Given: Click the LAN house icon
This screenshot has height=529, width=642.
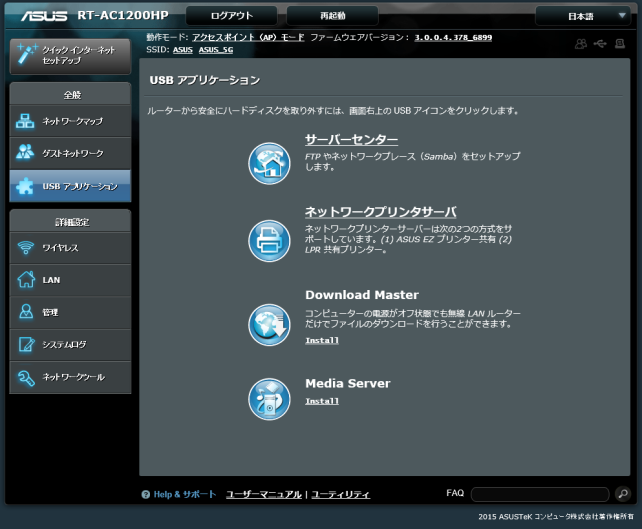Looking at the screenshot, I should pos(26,280).
